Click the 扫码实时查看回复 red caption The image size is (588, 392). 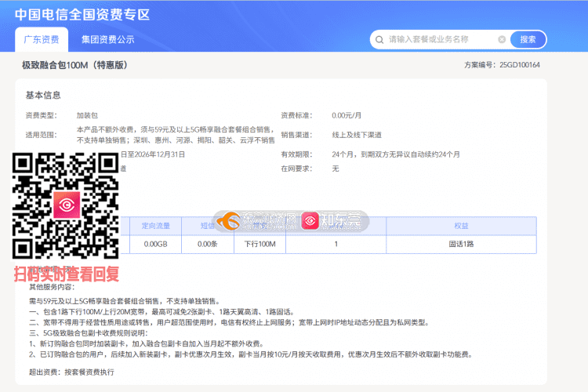coord(67,274)
